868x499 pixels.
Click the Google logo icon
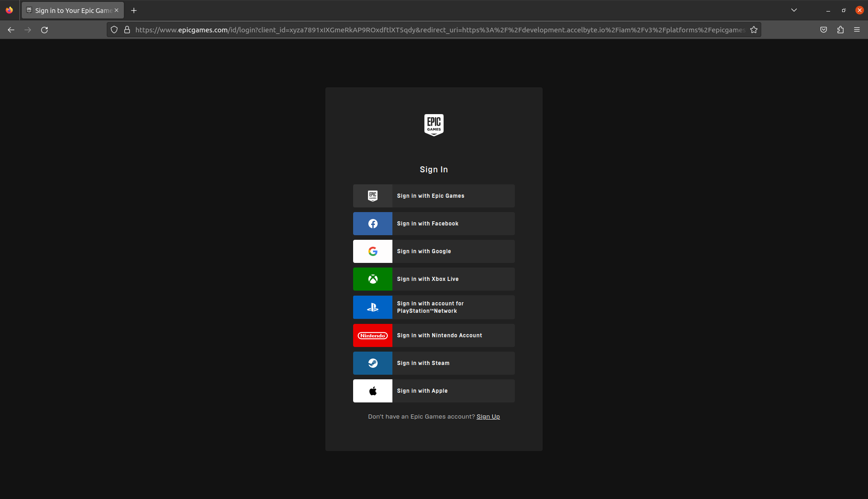(x=373, y=251)
